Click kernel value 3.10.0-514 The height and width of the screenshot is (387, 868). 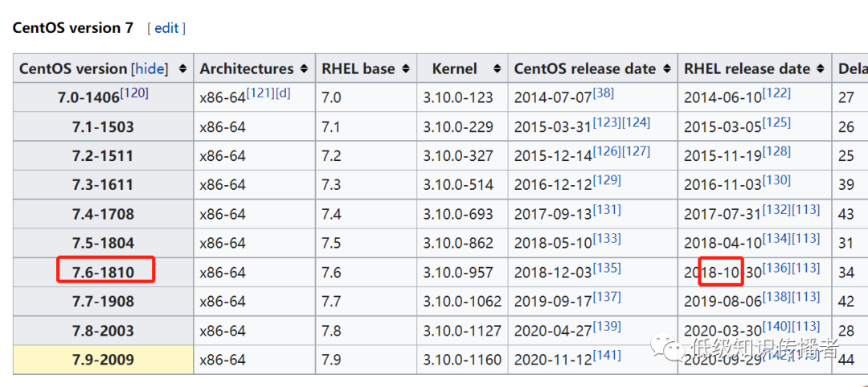(458, 184)
